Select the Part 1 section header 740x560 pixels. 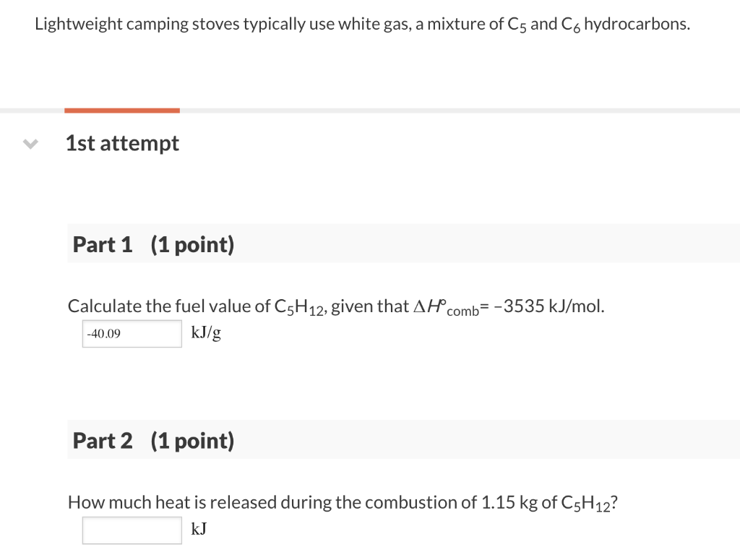pyautogui.click(x=103, y=244)
